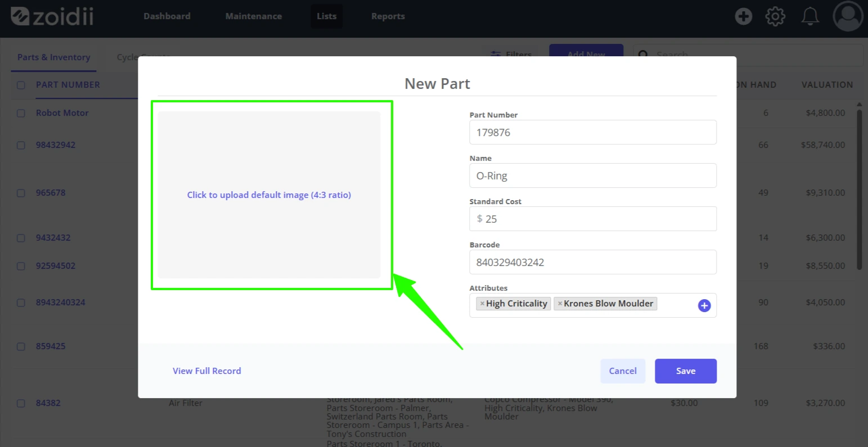
Task: Tick the checkbox for part 965678
Action: point(21,193)
